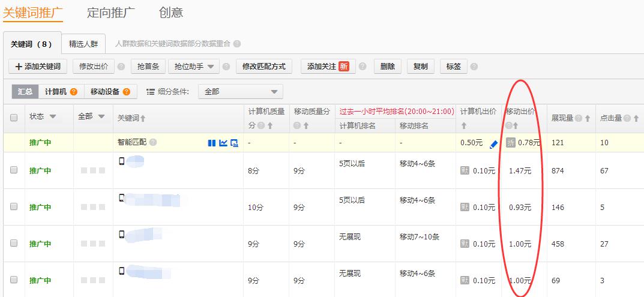
Task: Open the trend chart for 智能匹配
Action: (x=223, y=143)
